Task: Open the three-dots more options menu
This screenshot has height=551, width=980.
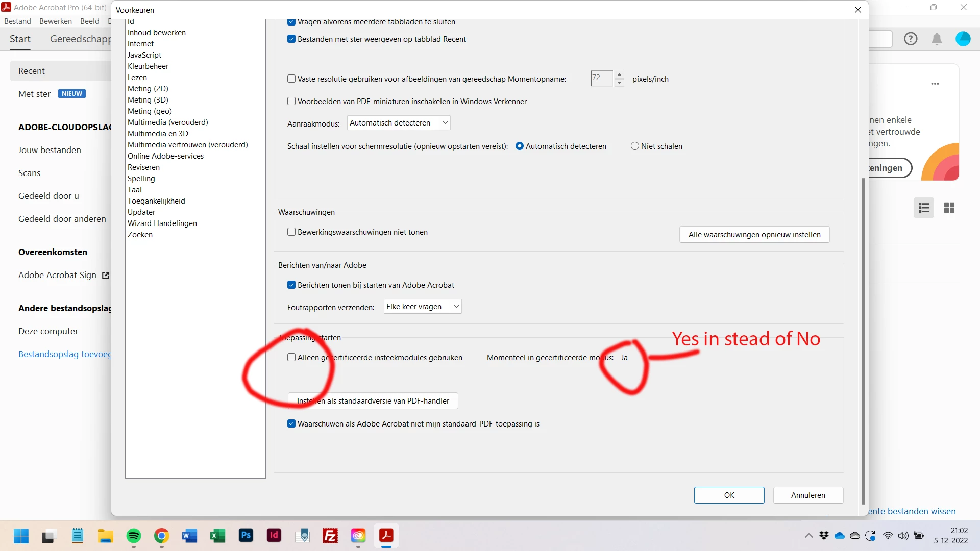Action: point(935,84)
